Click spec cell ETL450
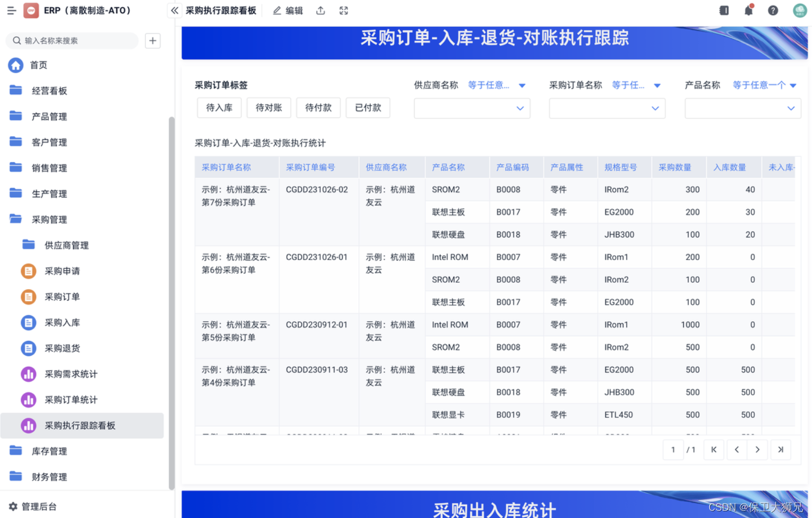The image size is (812, 518). click(x=624, y=415)
